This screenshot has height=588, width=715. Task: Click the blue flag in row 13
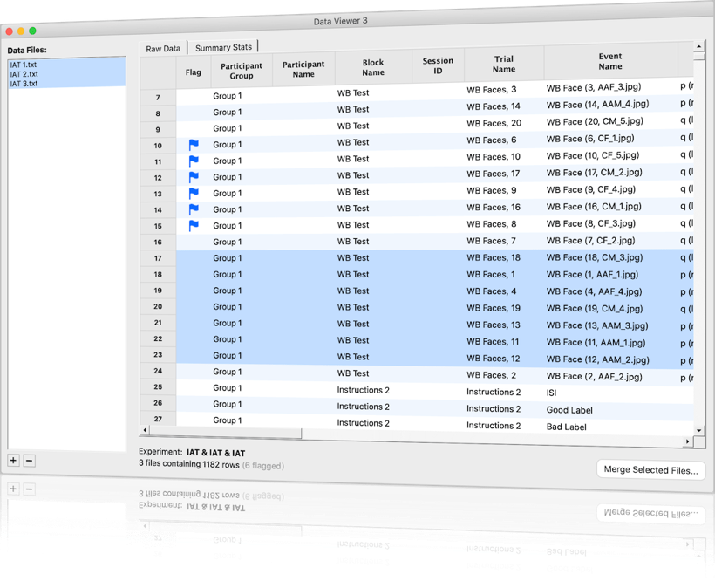tap(194, 194)
